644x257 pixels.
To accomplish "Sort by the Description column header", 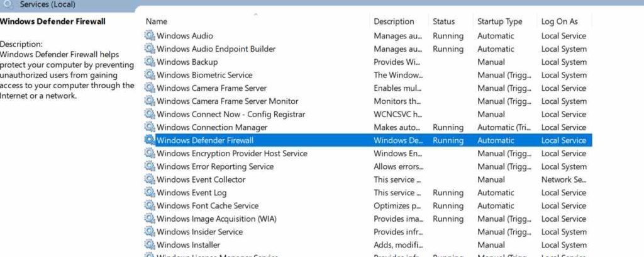I will click(394, 21).
